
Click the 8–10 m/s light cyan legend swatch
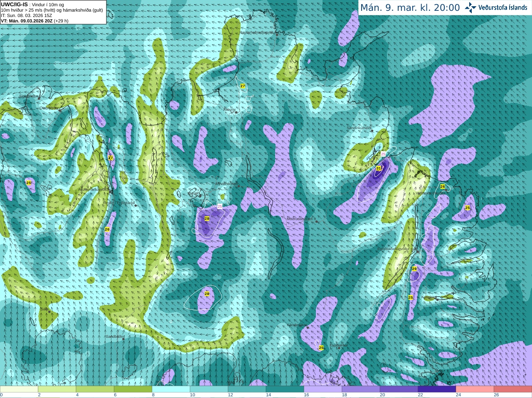pyautogui.click(x=171, y=389)
